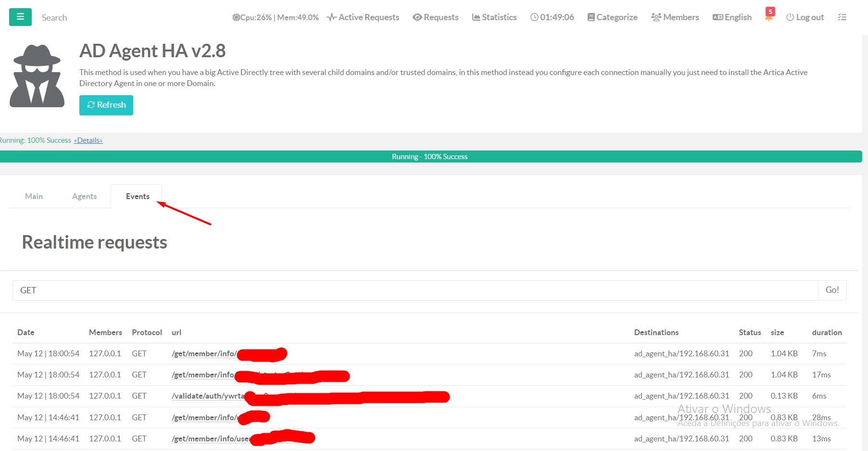Select the Events tab
868x451 pixels.
tap(138, 196)
